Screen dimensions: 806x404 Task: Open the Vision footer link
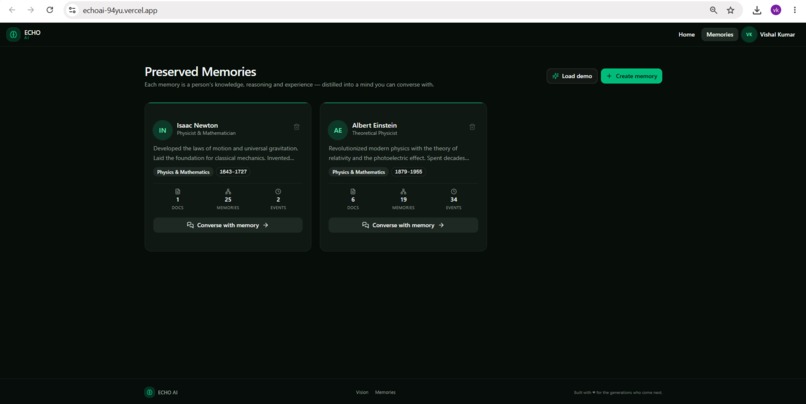tap(362, 392)
